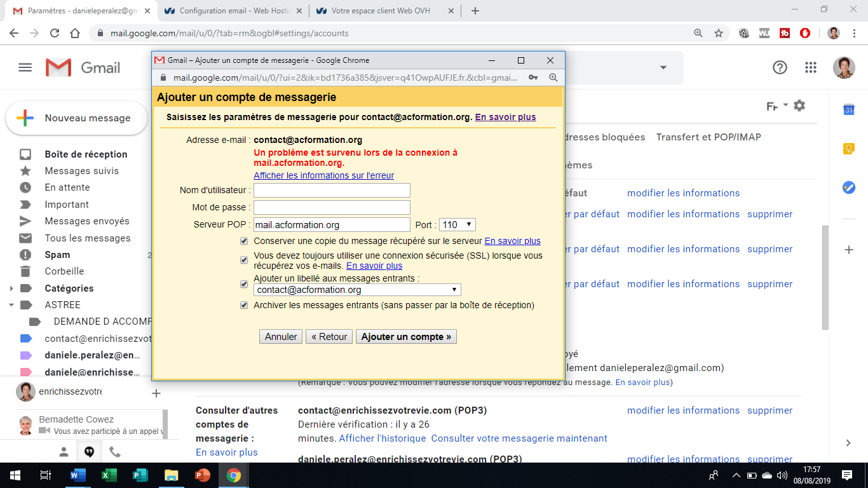The width and height of the screenshot is (868, 488).
Task: Click Afficher les informations sur l'erreur
Action: tap(323, 175)
